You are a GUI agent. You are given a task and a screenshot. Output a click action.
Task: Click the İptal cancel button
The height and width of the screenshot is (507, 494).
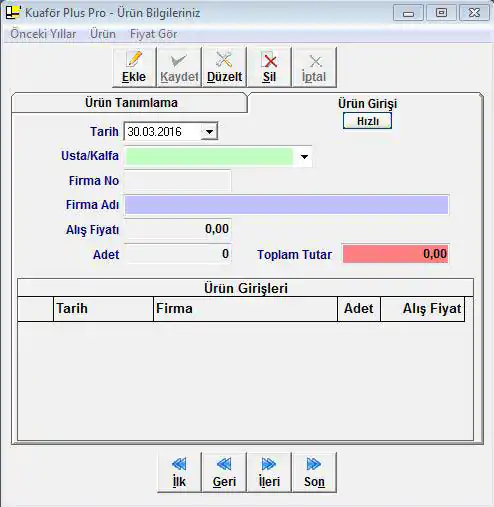click(x=314, y=67)
